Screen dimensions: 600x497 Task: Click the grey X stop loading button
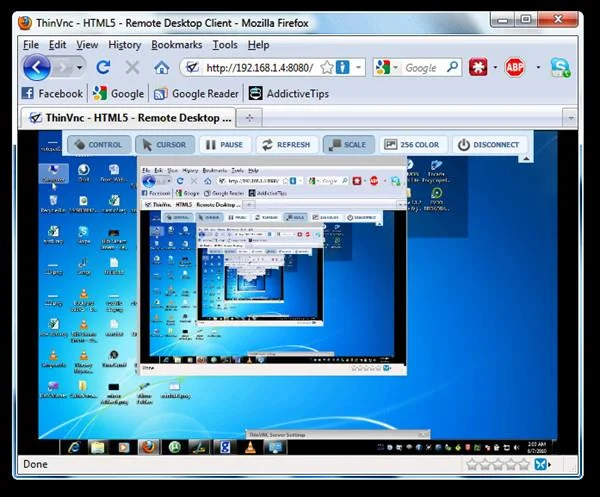pyautogui.click(x=132, y=68)
